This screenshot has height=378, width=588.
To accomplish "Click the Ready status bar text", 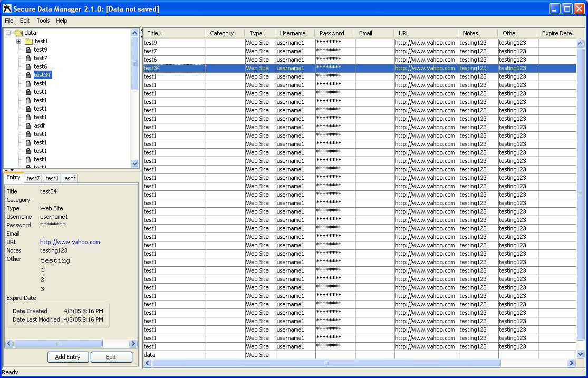I will [9, 372].
